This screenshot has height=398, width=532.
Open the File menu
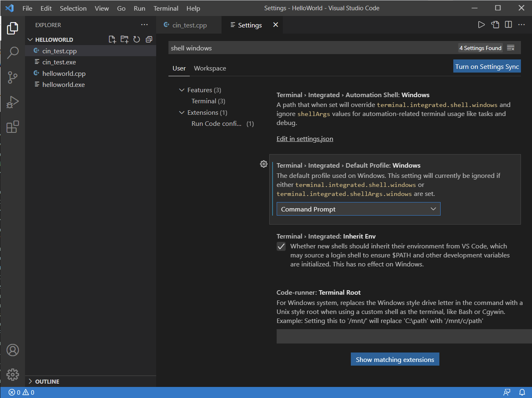(x=27, y=8)
